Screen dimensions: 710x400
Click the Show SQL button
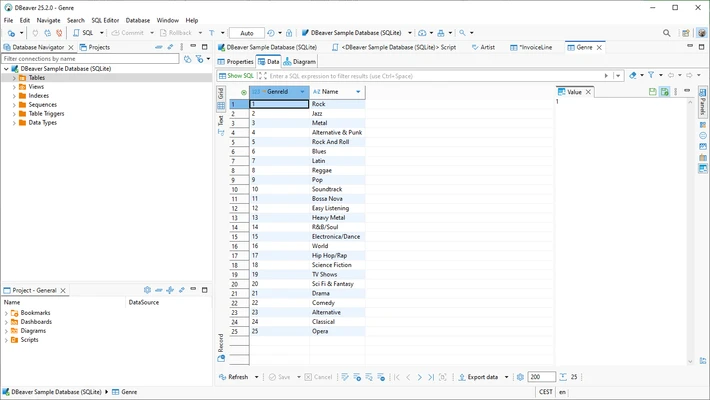tap(236, 76)
